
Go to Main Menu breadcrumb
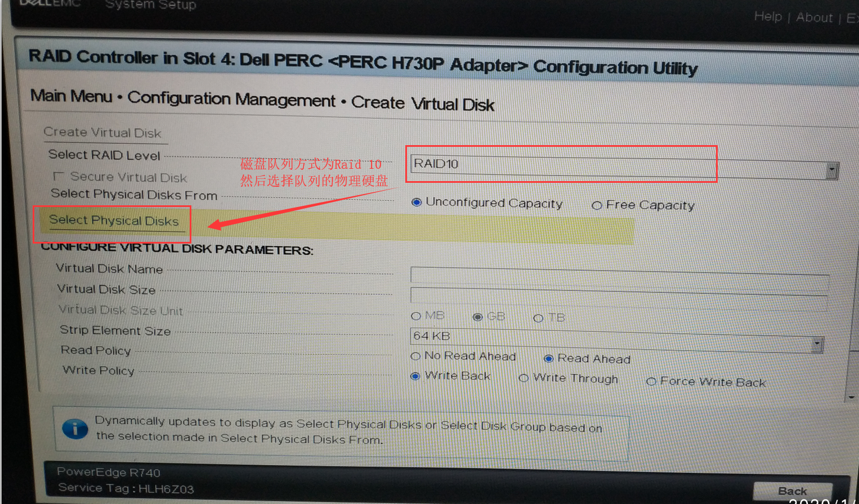[71, 96]
